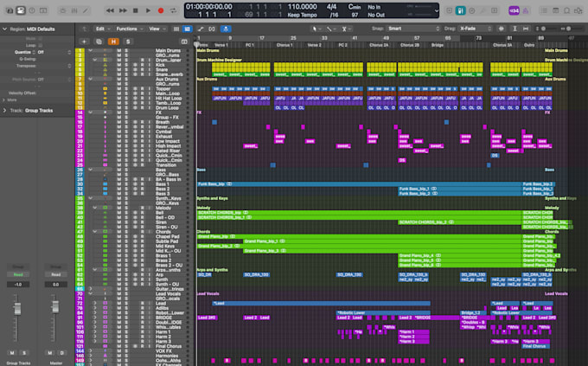Click the red Record button
588x366 pixels.
(161, 10)
